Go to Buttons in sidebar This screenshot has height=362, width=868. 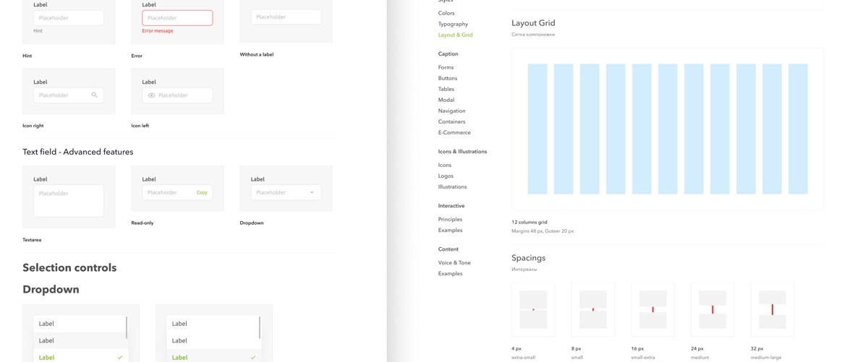(x=447, y=78)
